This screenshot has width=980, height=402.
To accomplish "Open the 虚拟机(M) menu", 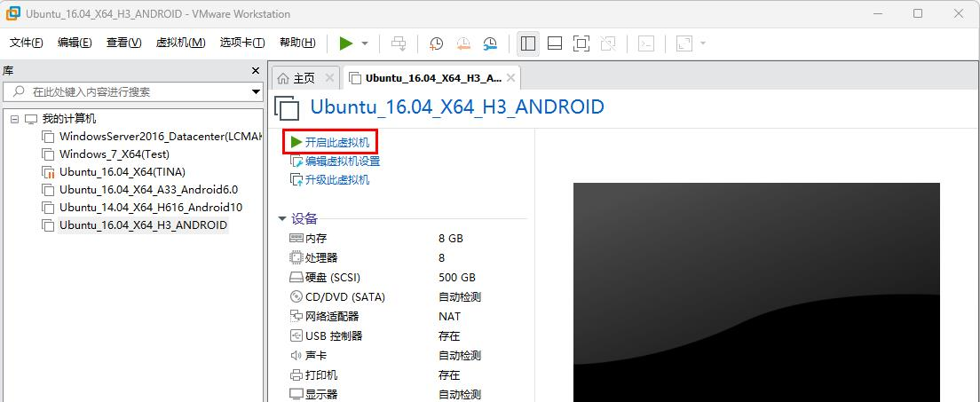I will tap(180, 43).
